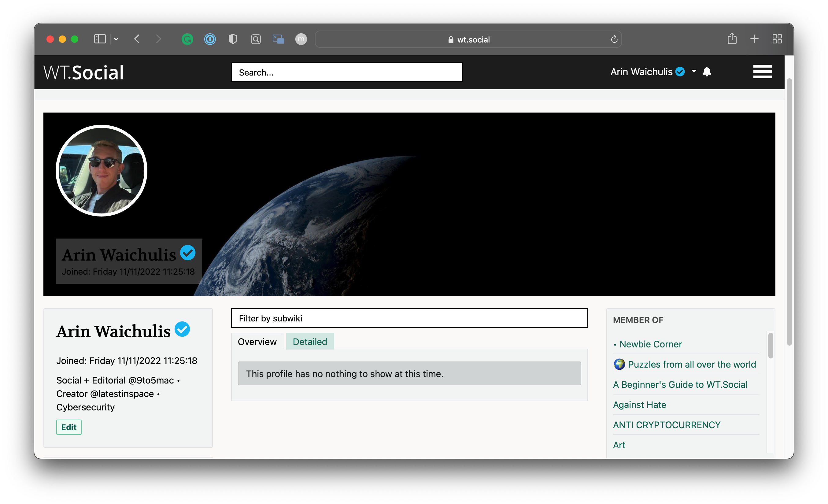Open the Art subwiki link
Image resolution: width=828 pixels, height=504 pixels.
(x=619, y=445)
